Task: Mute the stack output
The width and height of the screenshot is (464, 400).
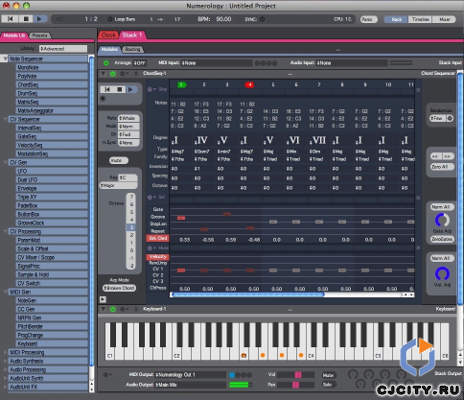Action: 328,375
